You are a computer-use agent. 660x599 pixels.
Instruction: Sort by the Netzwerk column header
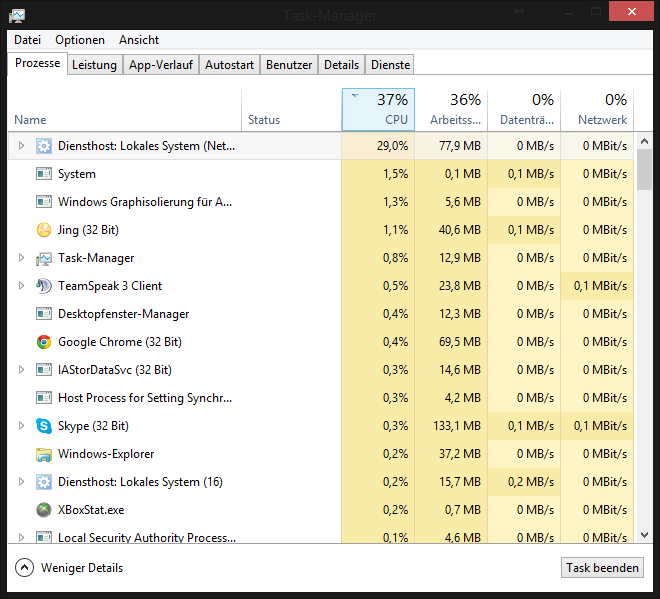597,109
